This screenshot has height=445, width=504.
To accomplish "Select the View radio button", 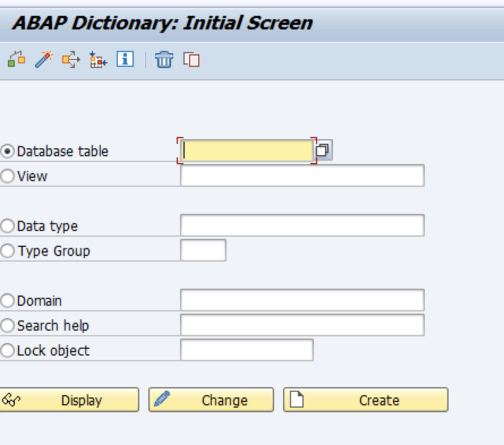I will pos(7,176).
